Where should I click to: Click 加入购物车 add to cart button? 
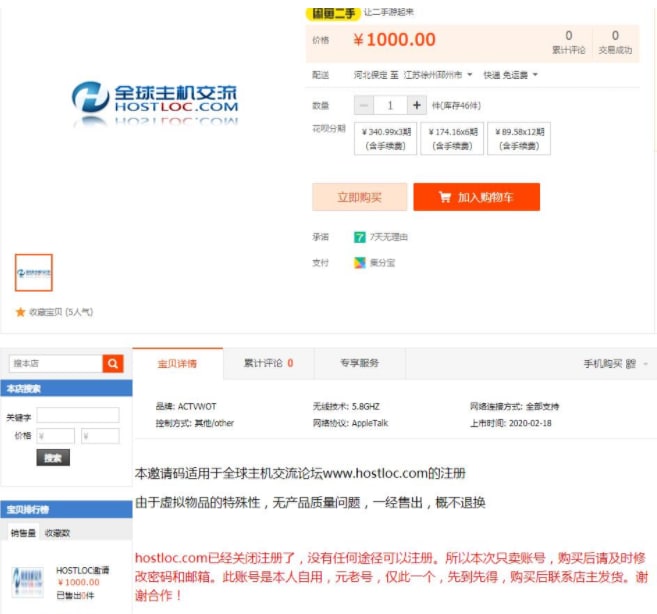(476, 197)
